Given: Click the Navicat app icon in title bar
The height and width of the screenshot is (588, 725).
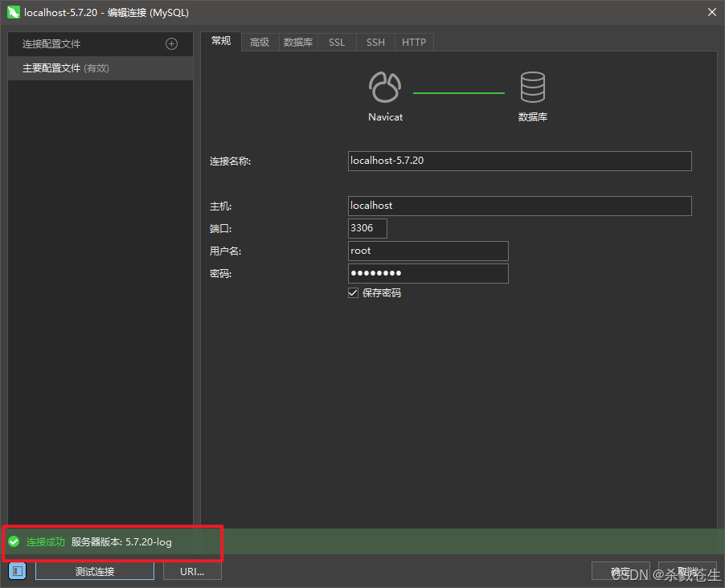Looking at the screenshot, I should 14,13.
